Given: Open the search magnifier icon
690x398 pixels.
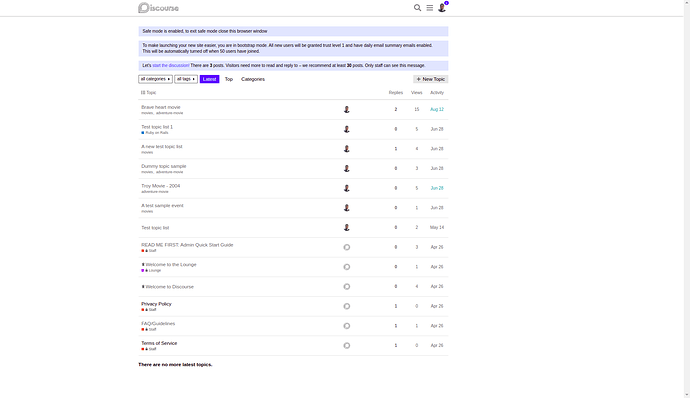Looking at the screenshot, I should (x=417, y=7).
